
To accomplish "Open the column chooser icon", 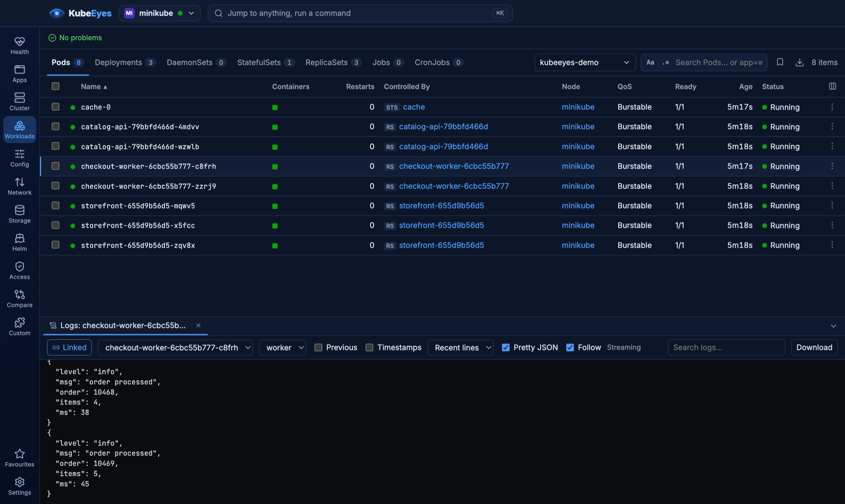I will 832,86.
